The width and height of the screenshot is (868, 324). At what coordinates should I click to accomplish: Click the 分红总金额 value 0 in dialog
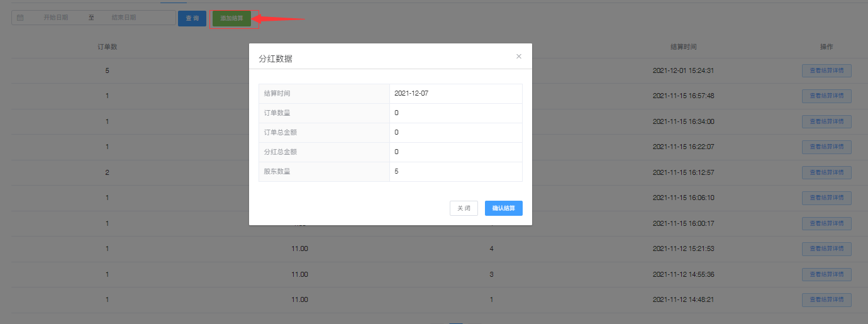click(396, 152)
